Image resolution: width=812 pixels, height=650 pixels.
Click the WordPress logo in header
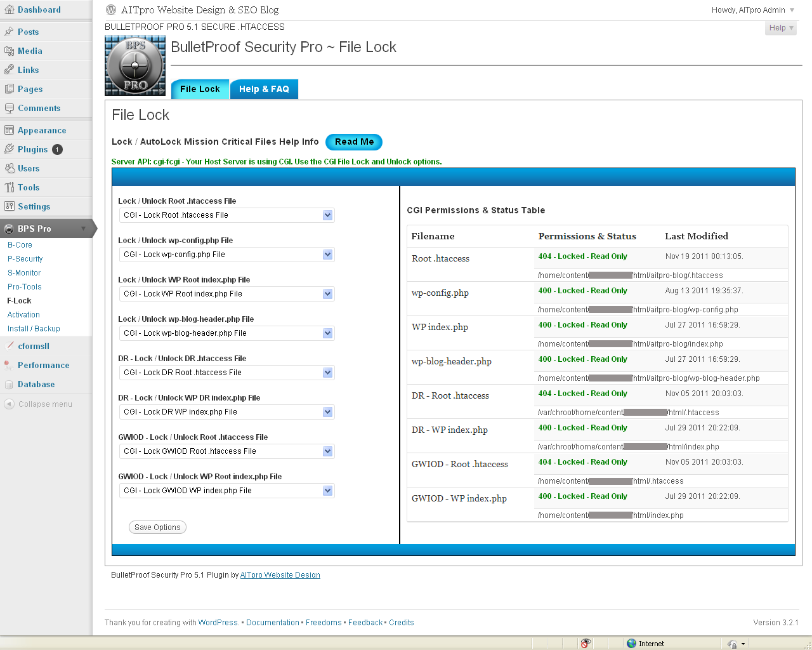(x=111, y=10)
